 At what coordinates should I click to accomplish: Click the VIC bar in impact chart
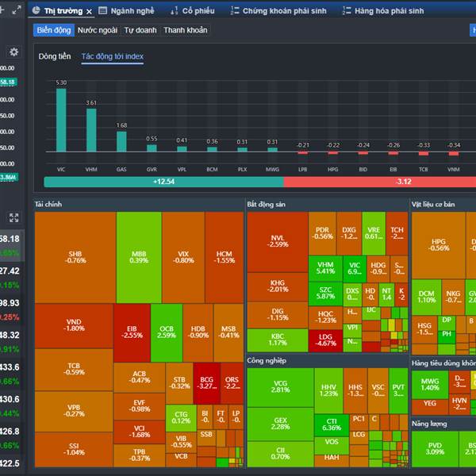(x=61, y=120)
